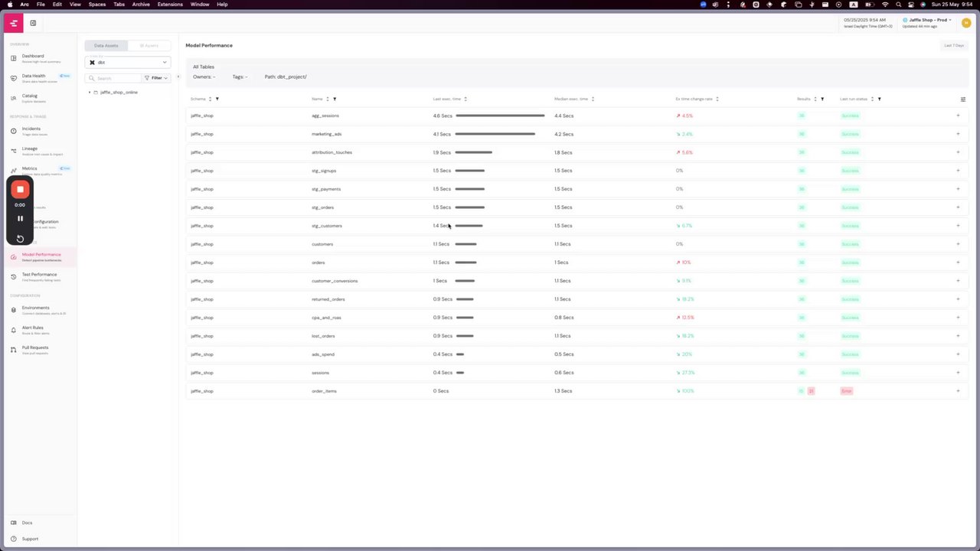Sort by Median exec. time column
The height and width of the screenshot is (551, 980).
(593, 99)
